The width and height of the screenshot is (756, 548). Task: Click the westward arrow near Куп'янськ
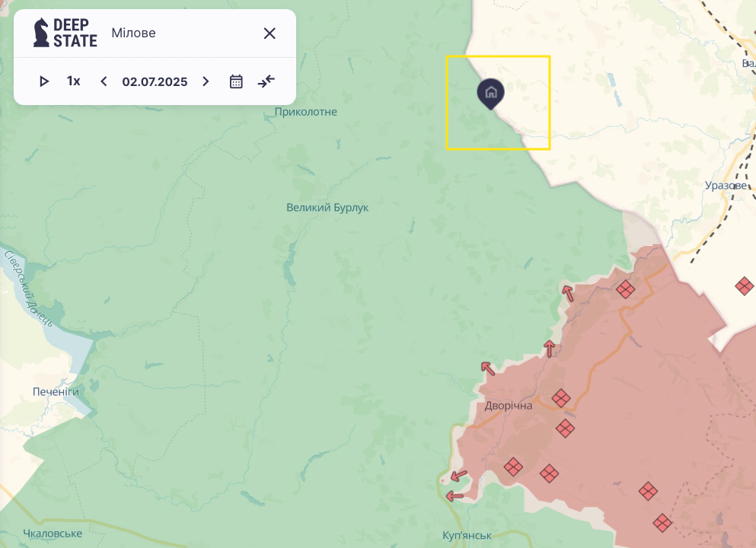(455, 495)
